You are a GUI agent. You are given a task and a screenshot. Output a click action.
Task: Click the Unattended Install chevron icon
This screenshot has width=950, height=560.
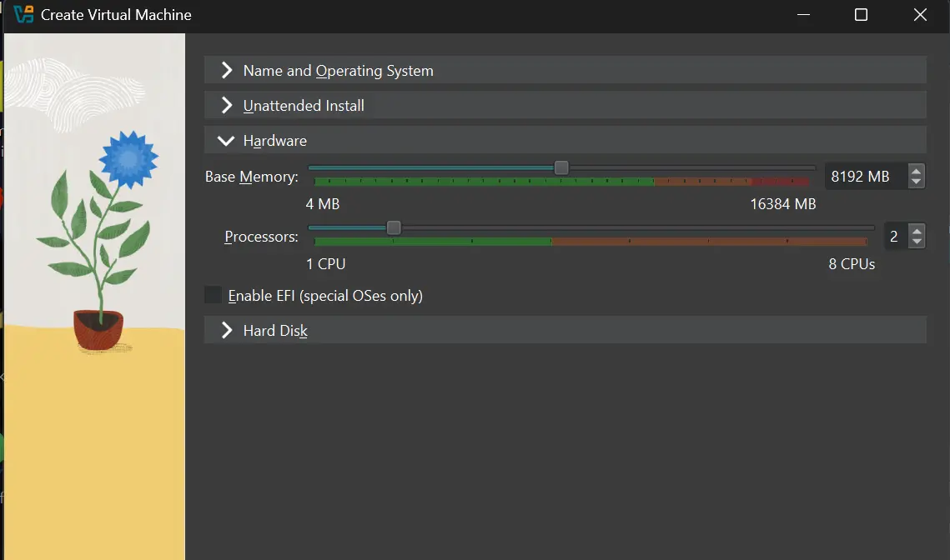[226, 106]
